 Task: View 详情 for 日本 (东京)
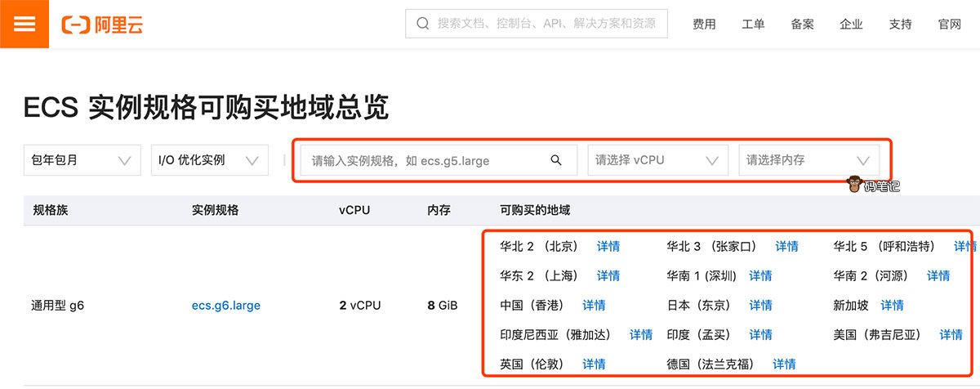coord(760,305)
